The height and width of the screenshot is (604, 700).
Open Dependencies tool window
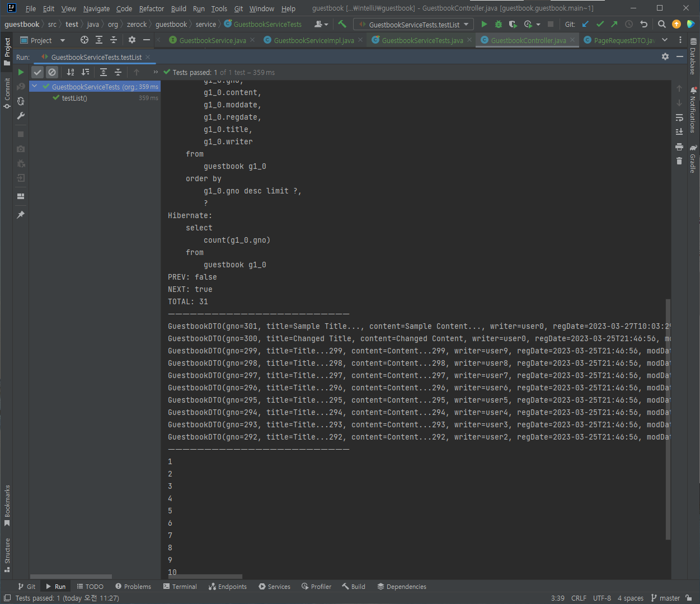(402, 587)
